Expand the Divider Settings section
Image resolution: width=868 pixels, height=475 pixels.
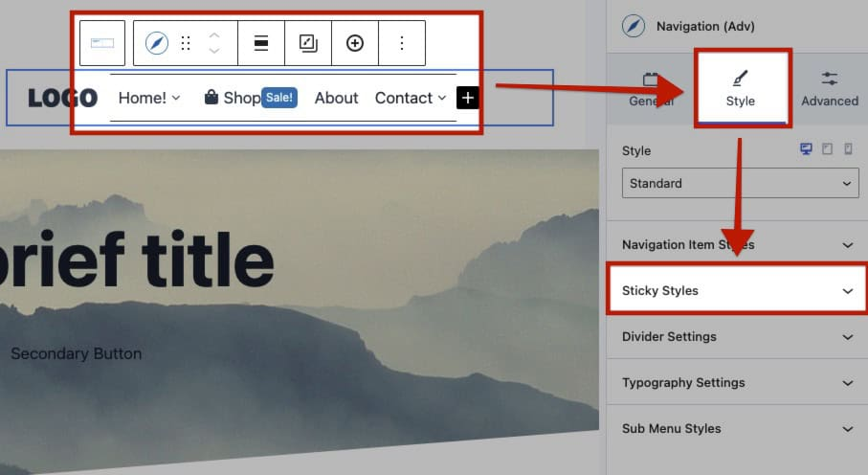(x=737, y=337)
